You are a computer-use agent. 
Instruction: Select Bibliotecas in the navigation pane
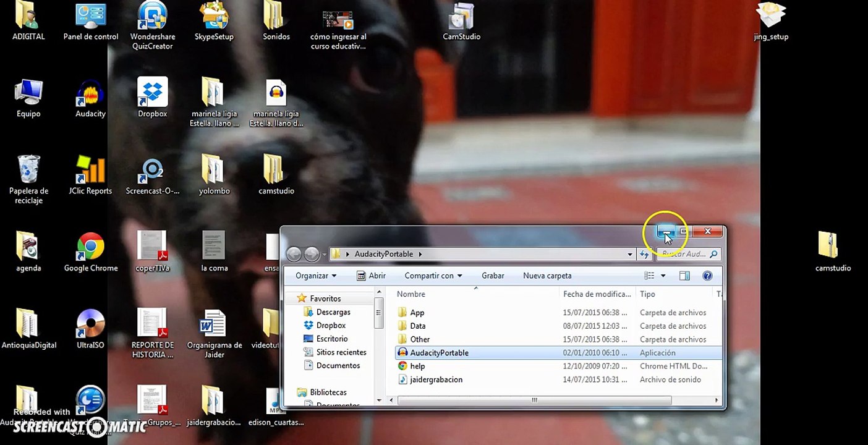coord(321,392)
